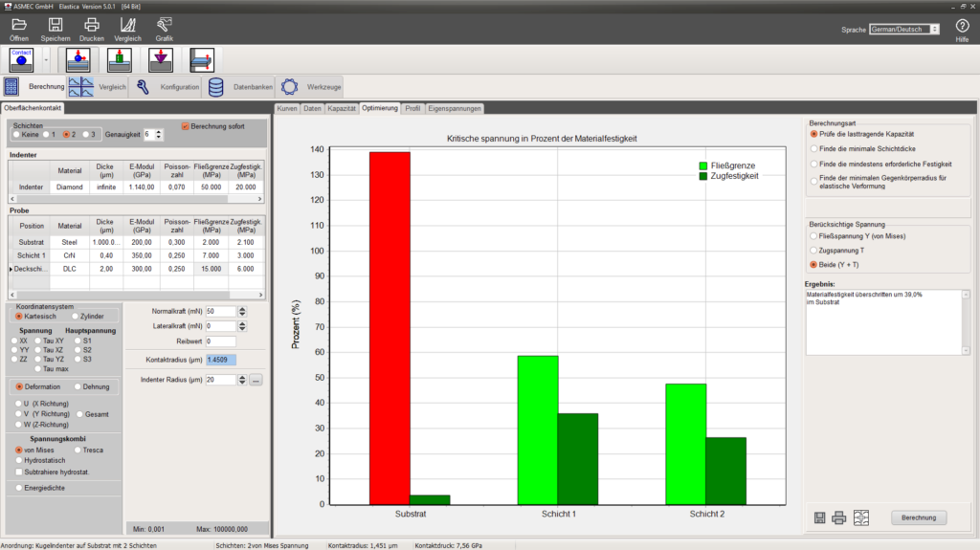The height and width of the screenshot is (550, 980).
Task: Open the Indenter Radius ellipsis options
Action: [x=256, y=380]
